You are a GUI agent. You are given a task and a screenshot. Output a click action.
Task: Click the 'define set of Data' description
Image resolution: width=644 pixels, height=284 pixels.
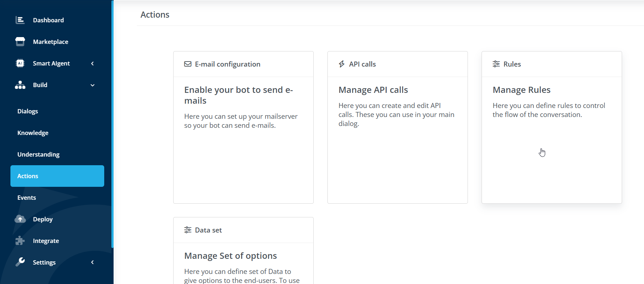pyautogui.click(x=242, y=276)
